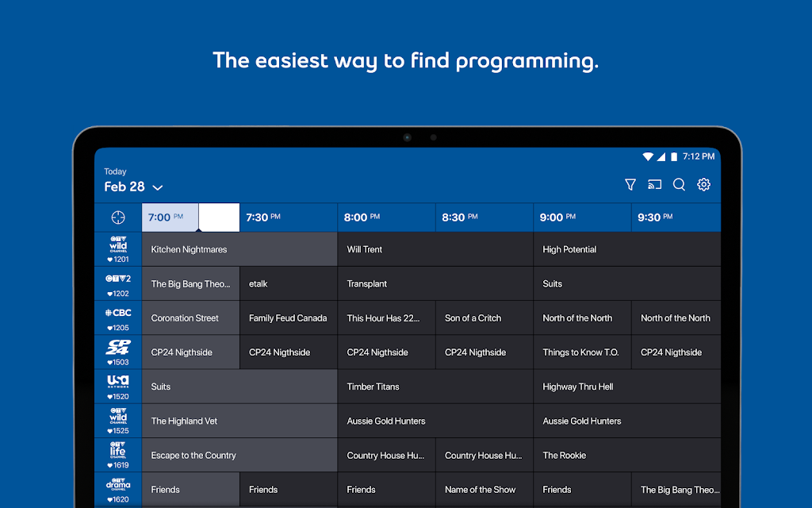Open search with magnifier icon
The image size is (812, 508).
pyautogui.click(x=679, y=185)
